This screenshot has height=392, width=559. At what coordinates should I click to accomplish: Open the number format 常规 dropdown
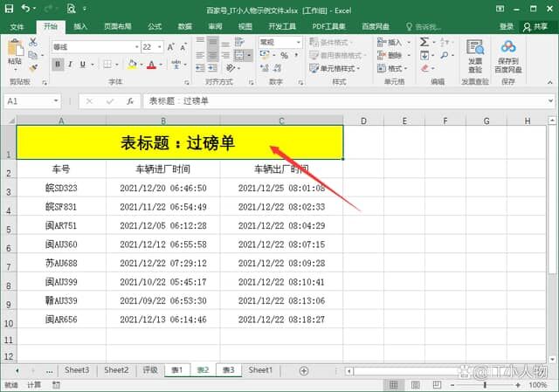pyautogui.click(x=299, y=42)
